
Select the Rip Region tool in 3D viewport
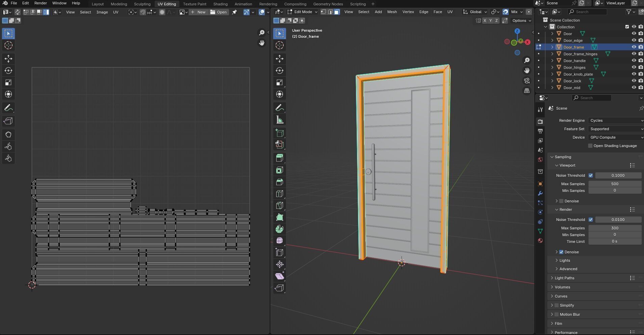point(279,288)
